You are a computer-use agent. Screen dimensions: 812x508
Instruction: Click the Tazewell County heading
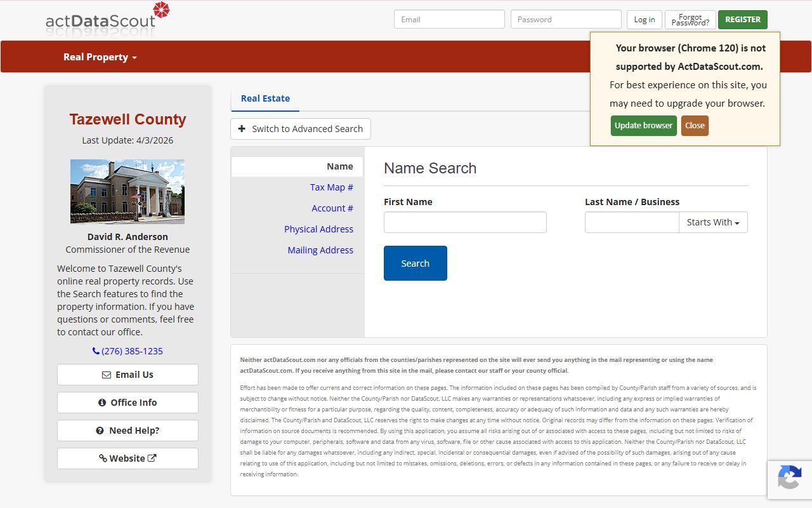(x=128, y=119)
